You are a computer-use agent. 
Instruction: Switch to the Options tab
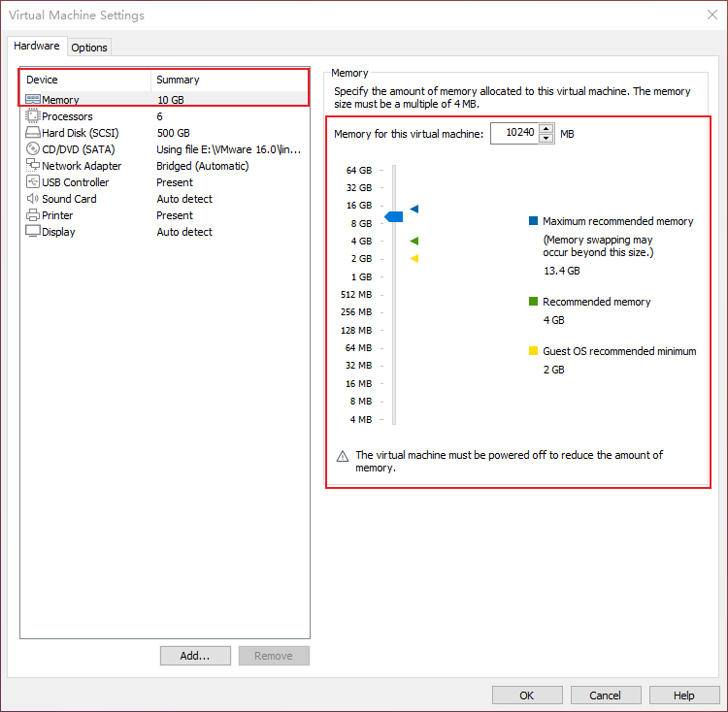tap(89, 48)
